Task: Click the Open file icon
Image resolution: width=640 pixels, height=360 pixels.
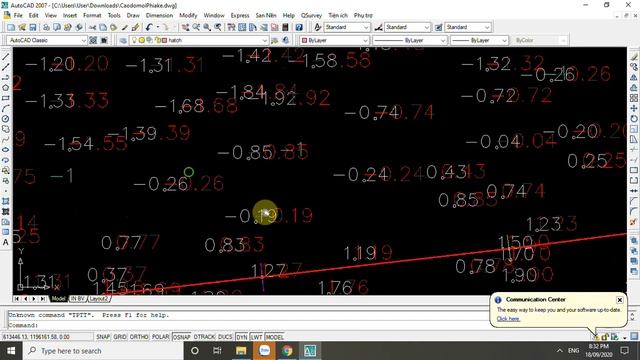Action: 22,27
